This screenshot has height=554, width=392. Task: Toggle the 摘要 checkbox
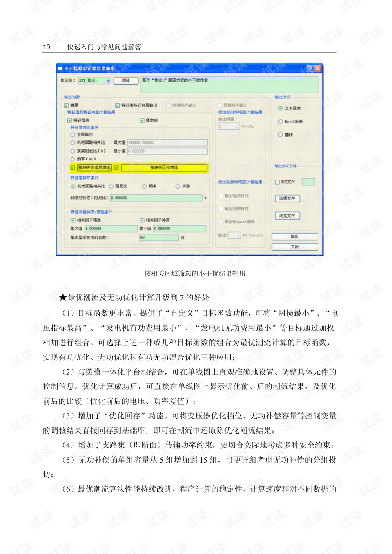coord(66,105)
